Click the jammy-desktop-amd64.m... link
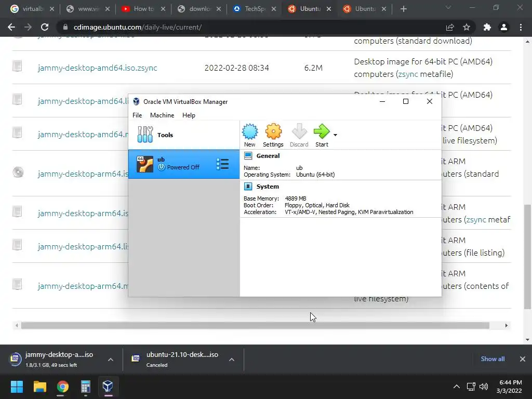The width and height of the screenshot is (532, 399). [x=83, y=135]
